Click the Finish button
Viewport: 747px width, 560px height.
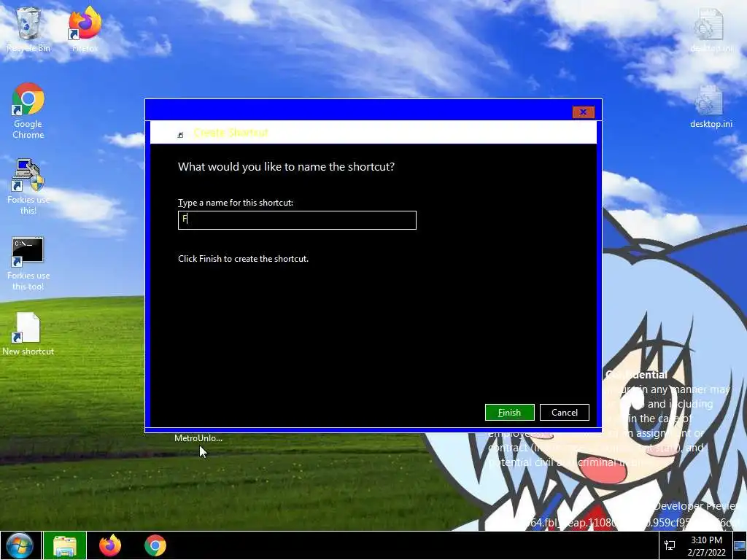tap(509, 413)
